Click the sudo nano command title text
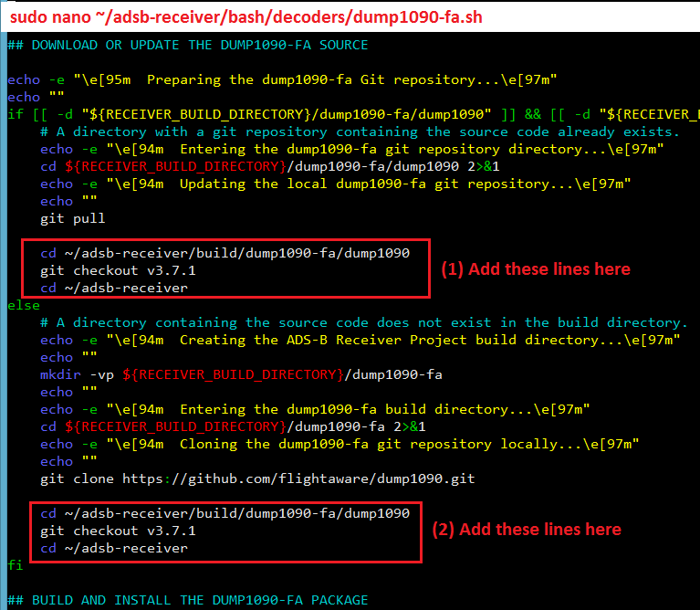 (246, 17)
